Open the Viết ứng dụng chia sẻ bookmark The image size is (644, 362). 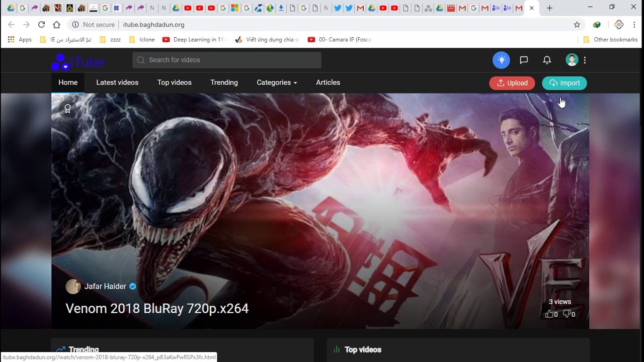click(267, 39)
